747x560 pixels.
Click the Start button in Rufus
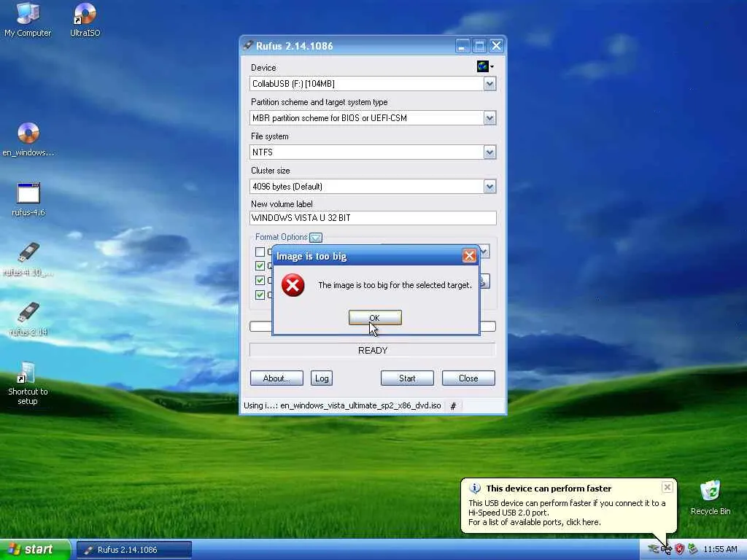tap(407, 378)
